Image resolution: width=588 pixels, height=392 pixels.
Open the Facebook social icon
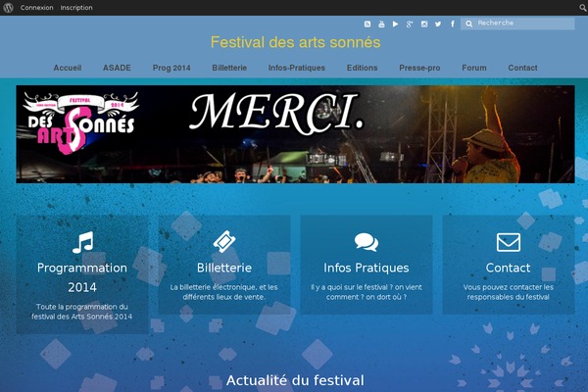point(453,24)
